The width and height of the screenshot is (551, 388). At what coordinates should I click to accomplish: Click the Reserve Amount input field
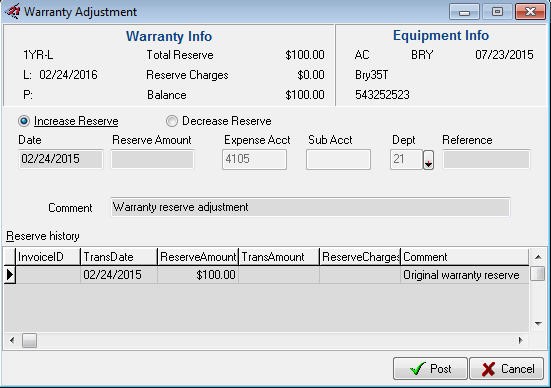153,159
